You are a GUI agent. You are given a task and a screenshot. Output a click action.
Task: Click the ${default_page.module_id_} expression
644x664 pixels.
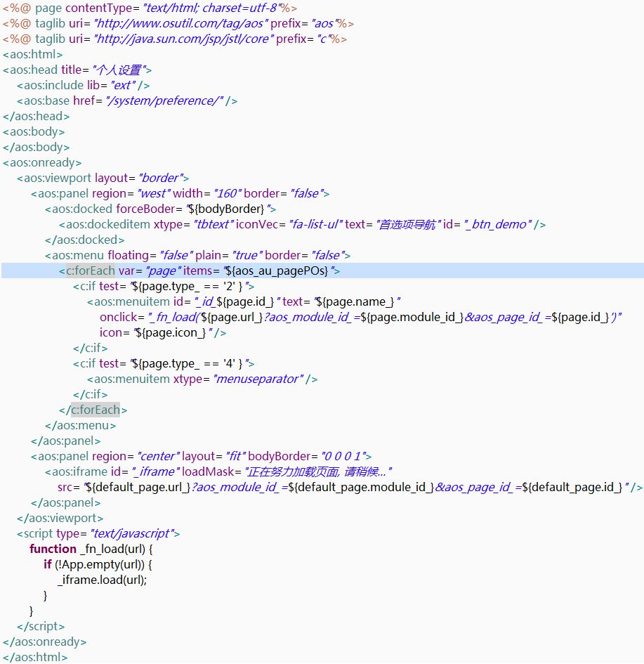coord(361,488)
